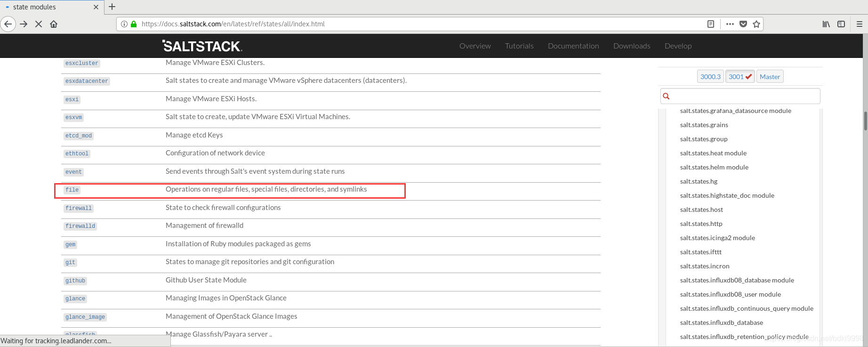Open salt.states.helm module in sidebar
The width and height of the screenshot is (868, 347).
tap(714, 167)
